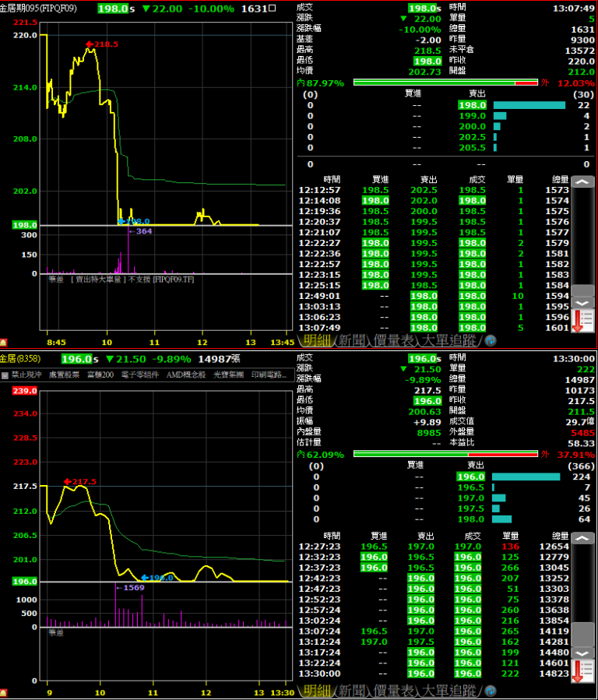Screen dimensions: 598x700
Task: Click the bell alert icon under the bottom chart
Action: [x=4, y=692]
